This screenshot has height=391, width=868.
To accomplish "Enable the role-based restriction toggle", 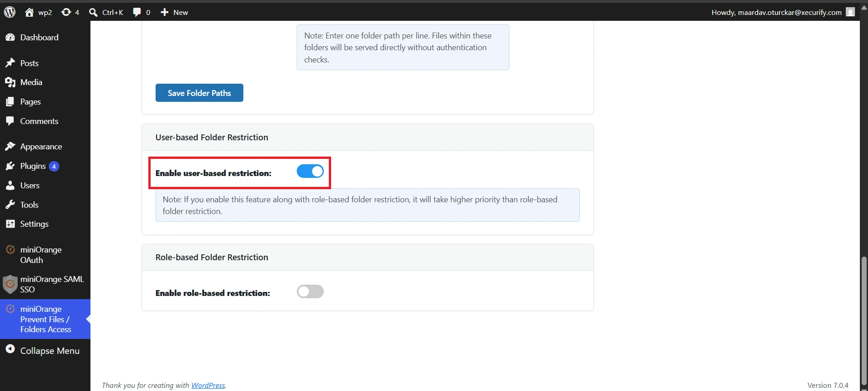I will click(x=310, y=291).
